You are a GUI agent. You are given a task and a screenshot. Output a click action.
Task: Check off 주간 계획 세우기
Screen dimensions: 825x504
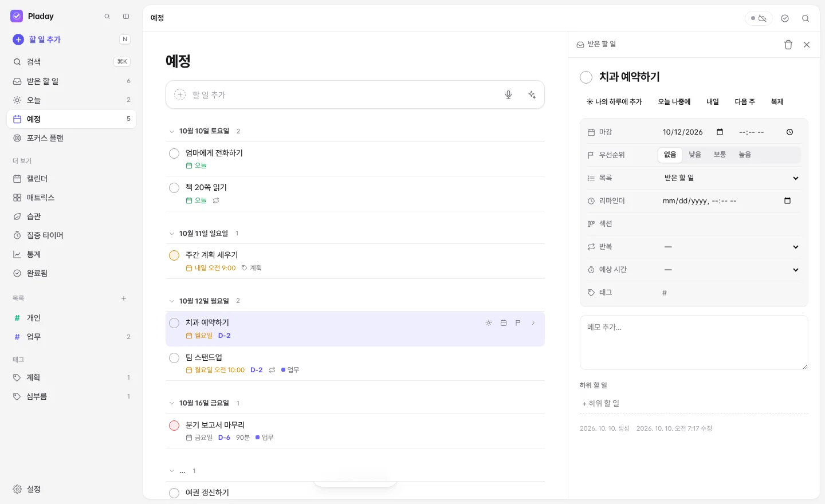pos(174,255)
